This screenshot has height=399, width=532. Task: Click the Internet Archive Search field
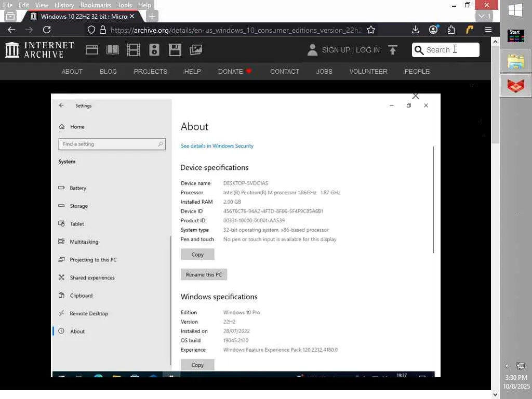coord(445,50)
